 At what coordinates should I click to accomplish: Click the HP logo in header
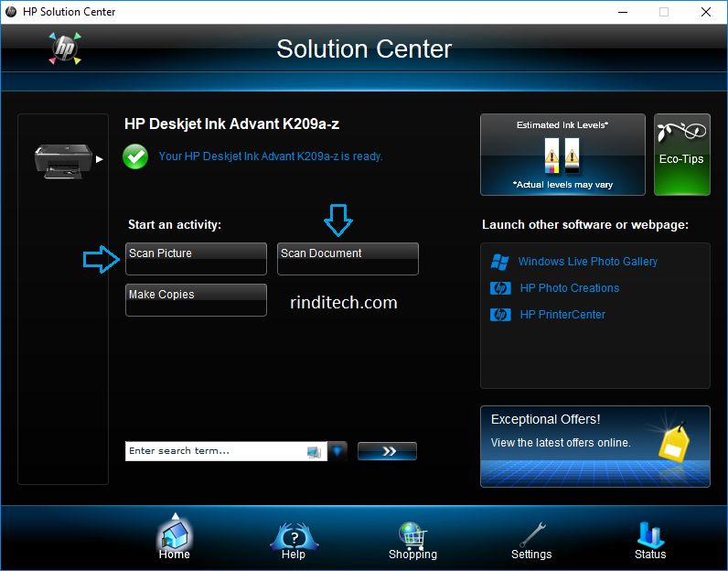65,48
